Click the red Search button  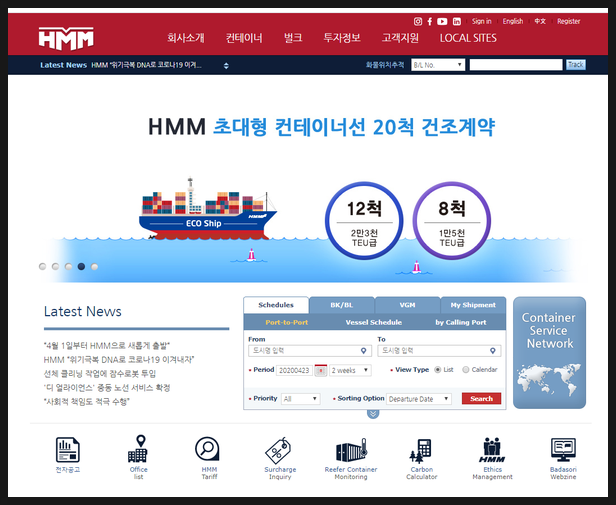[482, 399]
